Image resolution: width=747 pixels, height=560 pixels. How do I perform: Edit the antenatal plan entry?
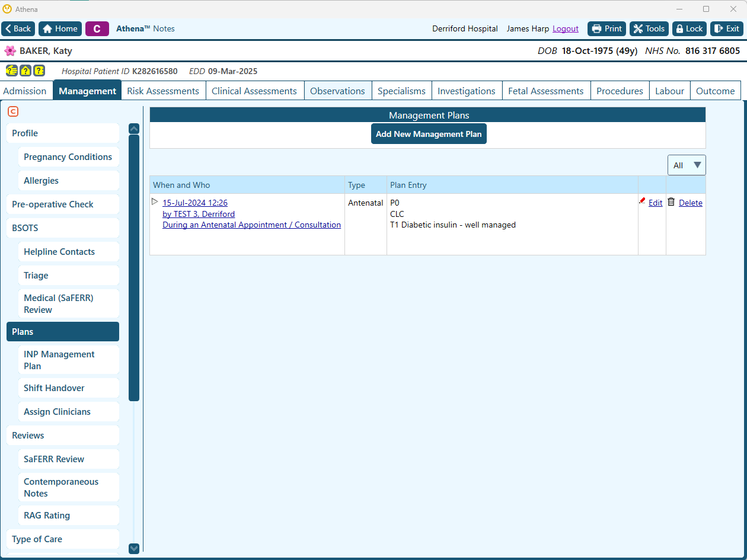[655, 203]
